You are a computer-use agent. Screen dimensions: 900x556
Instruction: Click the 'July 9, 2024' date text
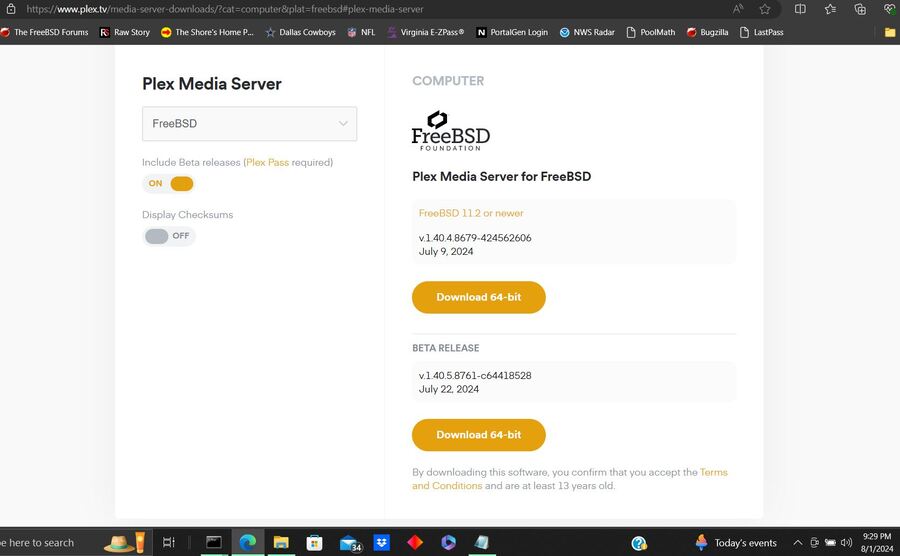tap(446, 251)
